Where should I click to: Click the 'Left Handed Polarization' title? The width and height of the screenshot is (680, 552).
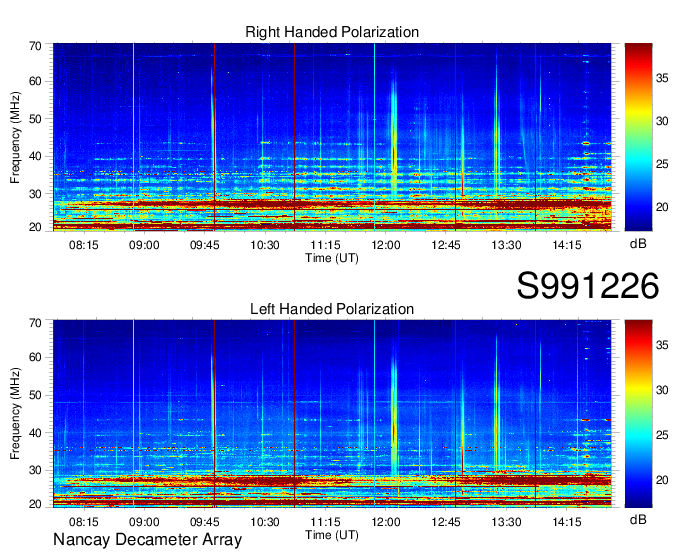point(332,309)
